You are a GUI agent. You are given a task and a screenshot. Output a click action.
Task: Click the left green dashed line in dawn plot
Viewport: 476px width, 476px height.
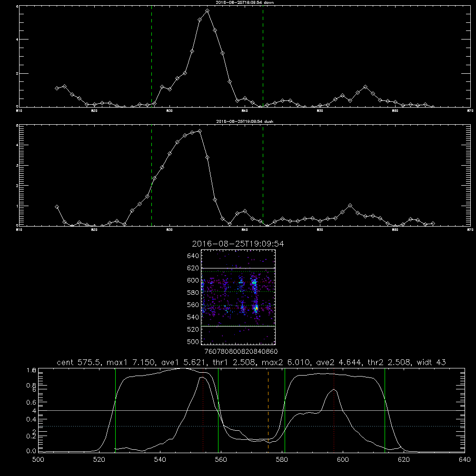(151, 57)
